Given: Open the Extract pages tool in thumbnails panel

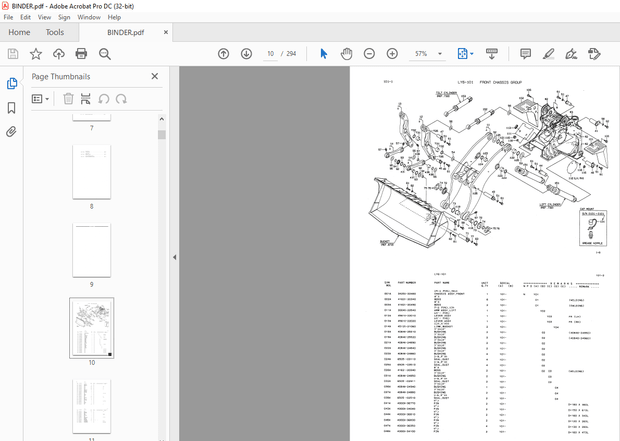Looking at the screenshot, I should pos(85,99).
